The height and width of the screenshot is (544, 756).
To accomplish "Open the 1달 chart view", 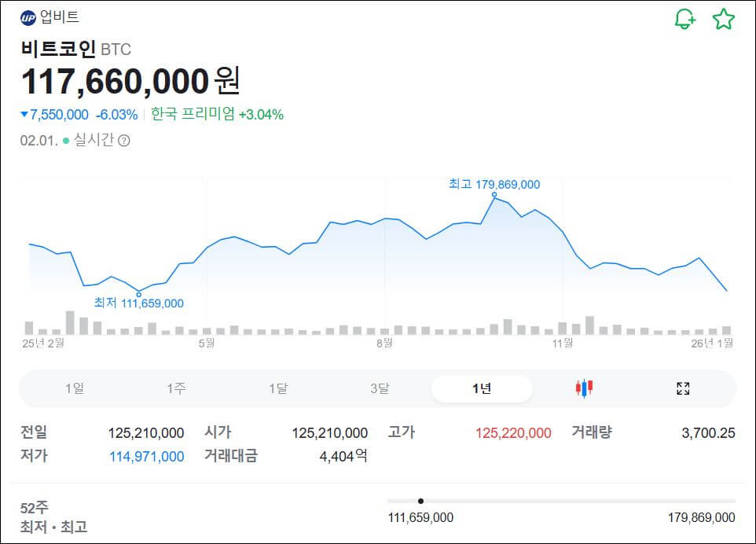I will point(279,388).
